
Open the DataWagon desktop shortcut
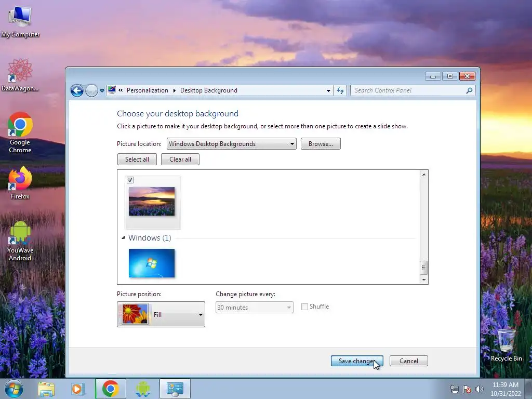pos(20,75)
